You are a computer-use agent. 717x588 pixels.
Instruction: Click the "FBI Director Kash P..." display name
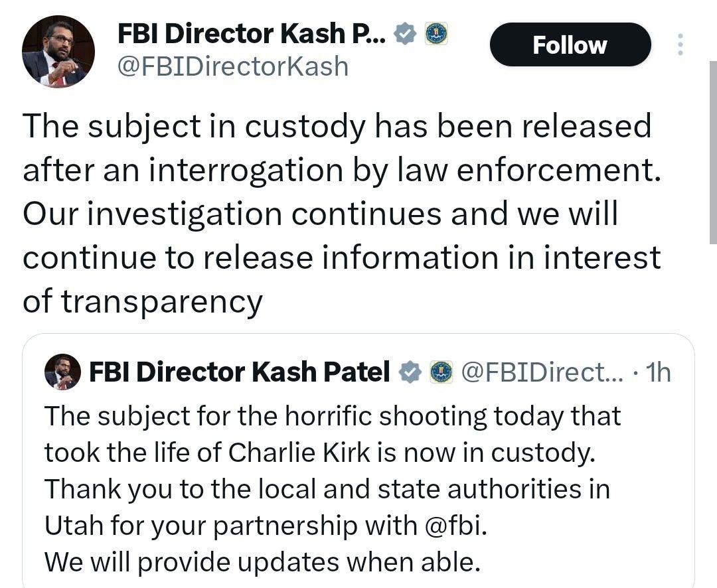coord(251,33)
